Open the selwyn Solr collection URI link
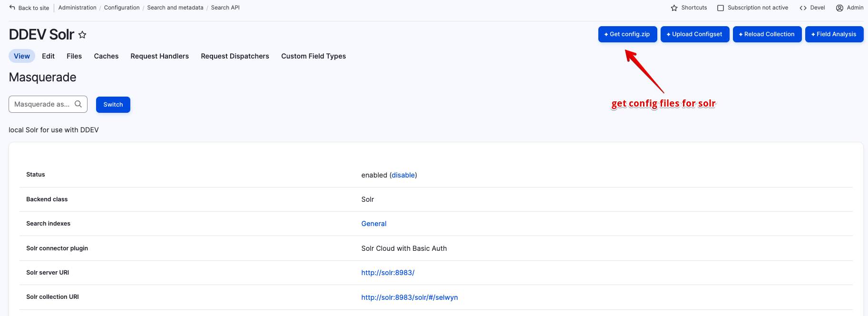 pos(410,297)
